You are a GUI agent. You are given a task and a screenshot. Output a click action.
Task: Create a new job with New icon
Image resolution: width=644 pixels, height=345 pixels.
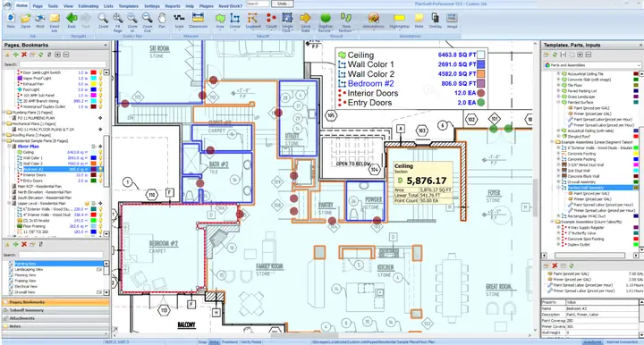(x=11, y=21)
